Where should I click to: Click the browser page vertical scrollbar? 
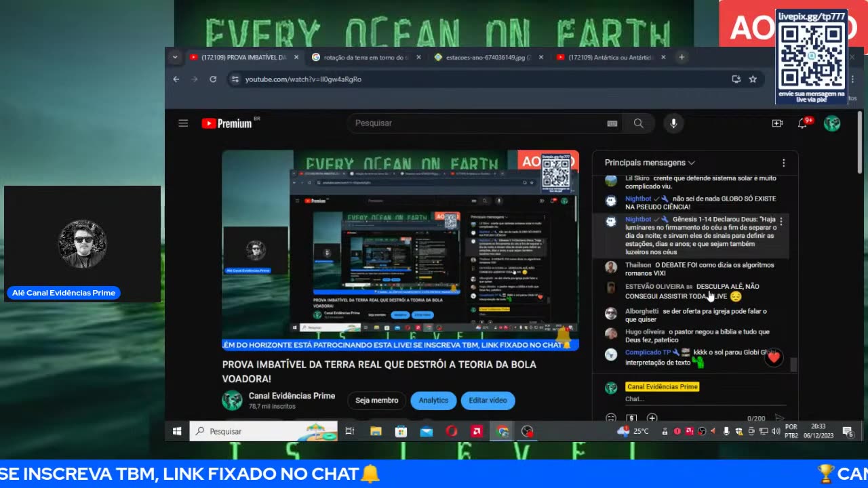click(860, 142)
